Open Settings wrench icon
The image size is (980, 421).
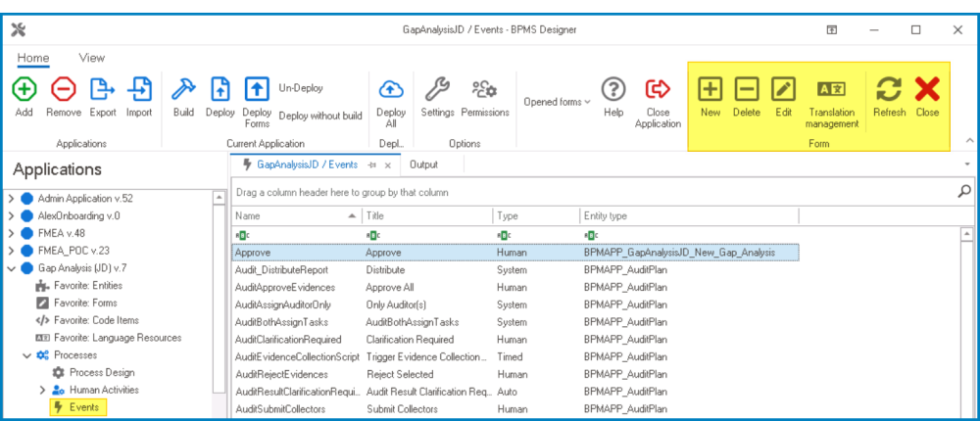(437, 89)
